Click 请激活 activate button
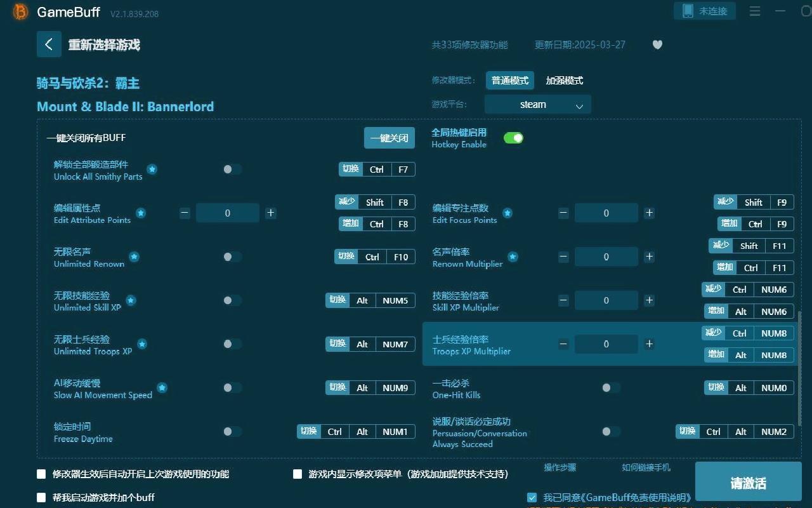The width and height of the screenshot is (812, 508). pos(749,483)
